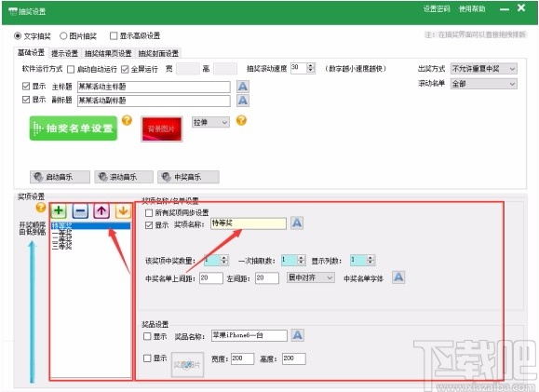The height and width of the screenshot is (392, 539).
Task: Click the 启动音乐 button
Action: [60, 177]
